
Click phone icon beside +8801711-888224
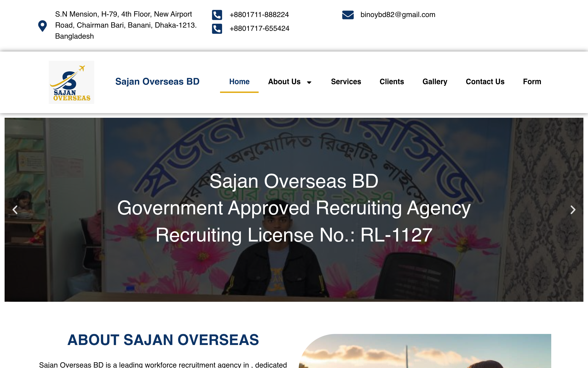click(217, 15)
